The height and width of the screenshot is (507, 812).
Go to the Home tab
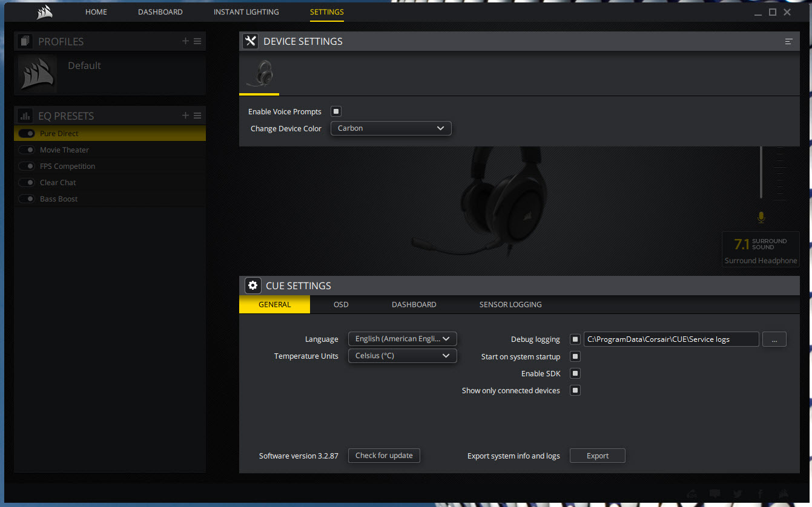[96, 12]
